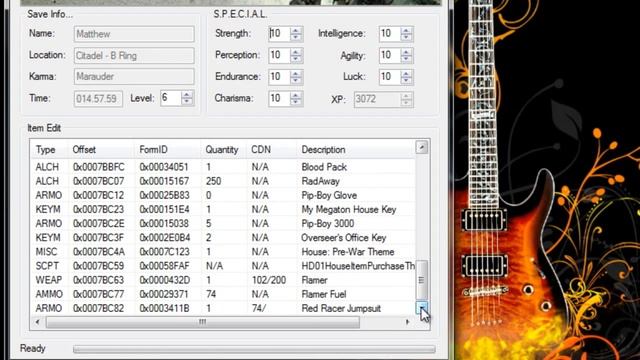640x360 pixels.
Task: Click the Agility number field
Action: 390,56
